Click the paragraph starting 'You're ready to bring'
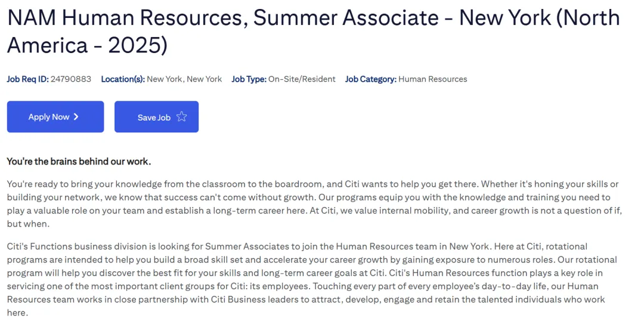 (x=314, y=204)
